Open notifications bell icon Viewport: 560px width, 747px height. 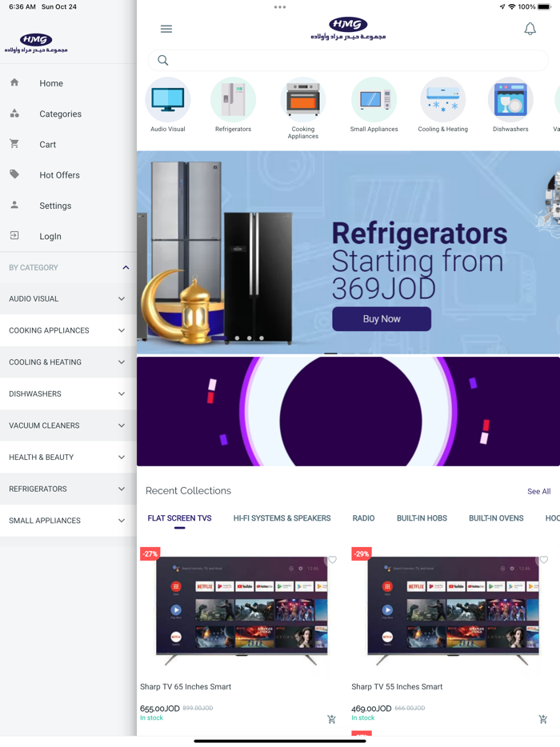530,29
